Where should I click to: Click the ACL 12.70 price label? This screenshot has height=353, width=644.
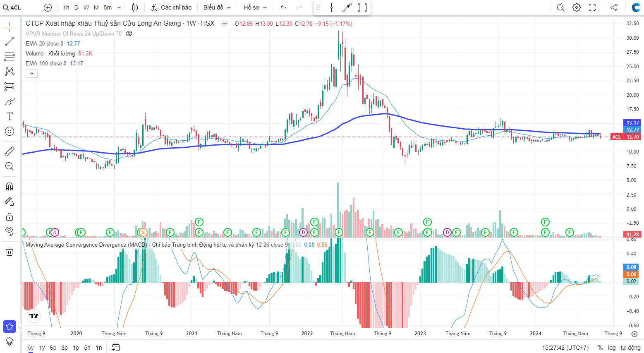[626, 137]
